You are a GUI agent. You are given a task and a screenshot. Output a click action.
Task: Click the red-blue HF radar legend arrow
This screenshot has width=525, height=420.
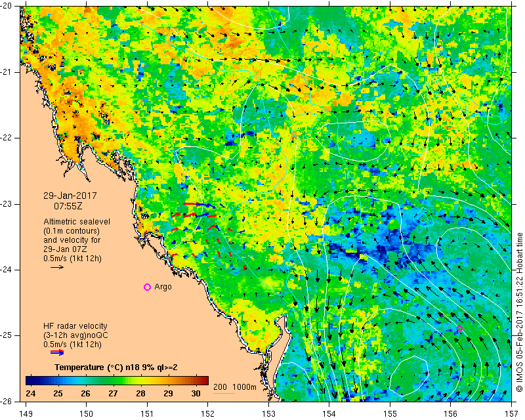pyautogui.click(x=57, y=352)
